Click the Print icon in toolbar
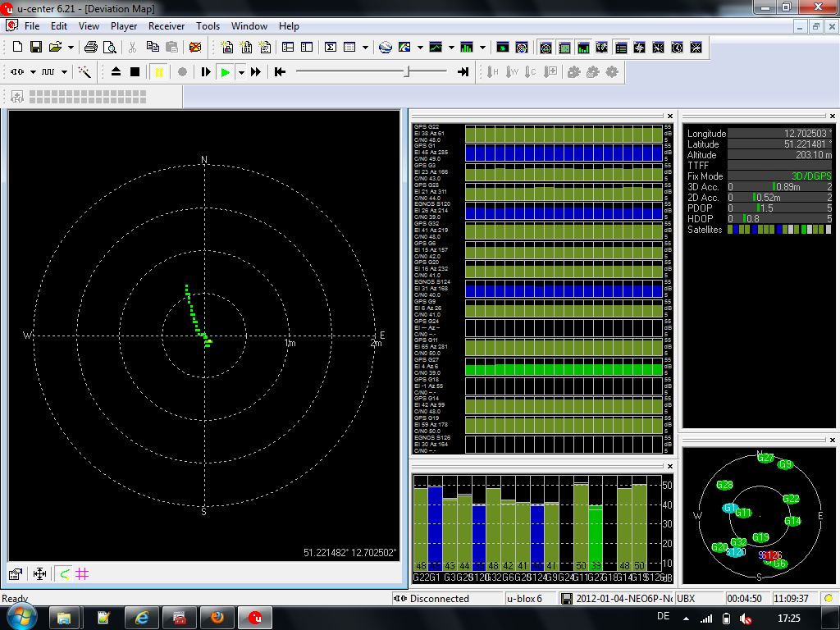 [x=91, y=48]
